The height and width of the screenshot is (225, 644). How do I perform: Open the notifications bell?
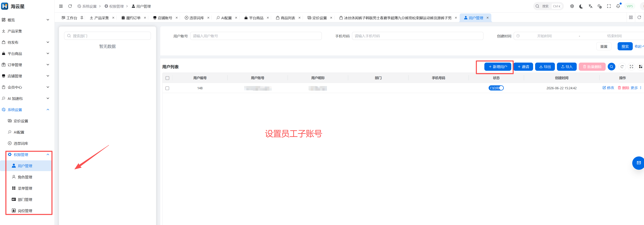pos(618,6)
